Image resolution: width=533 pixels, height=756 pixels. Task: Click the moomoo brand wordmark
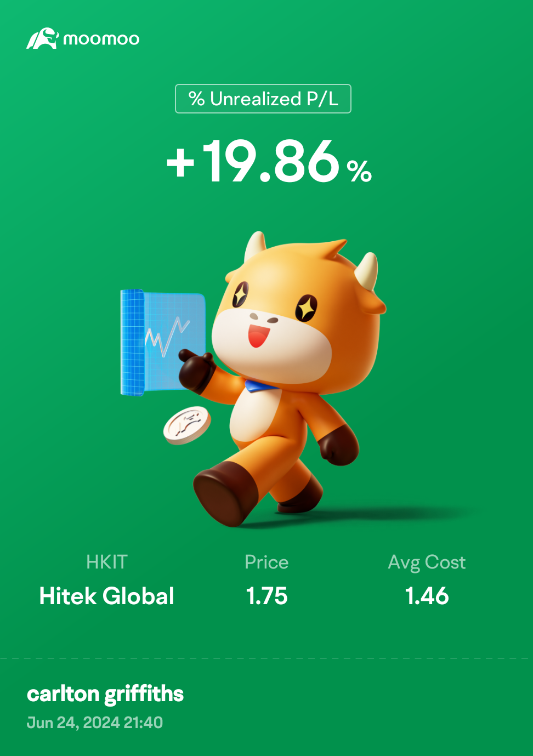click(x=101, y=39)
